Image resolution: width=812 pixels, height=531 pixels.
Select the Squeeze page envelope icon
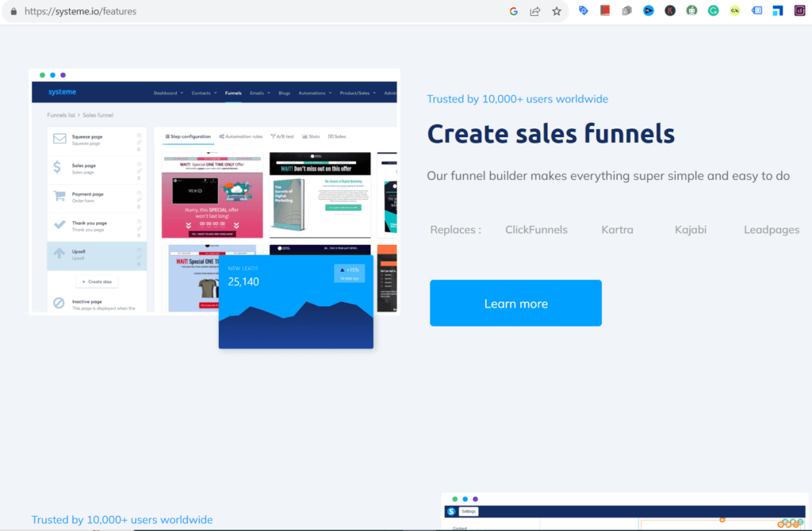(59, 139)
